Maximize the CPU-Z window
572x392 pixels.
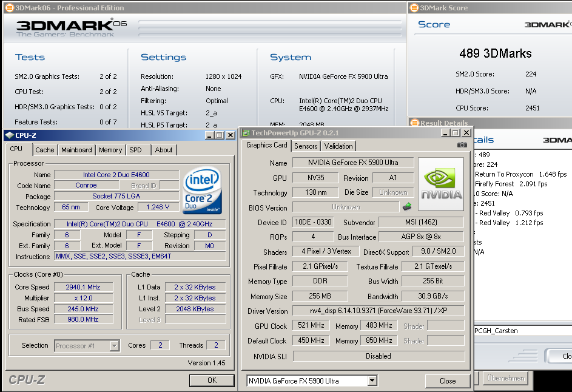(x=219, y=135)
